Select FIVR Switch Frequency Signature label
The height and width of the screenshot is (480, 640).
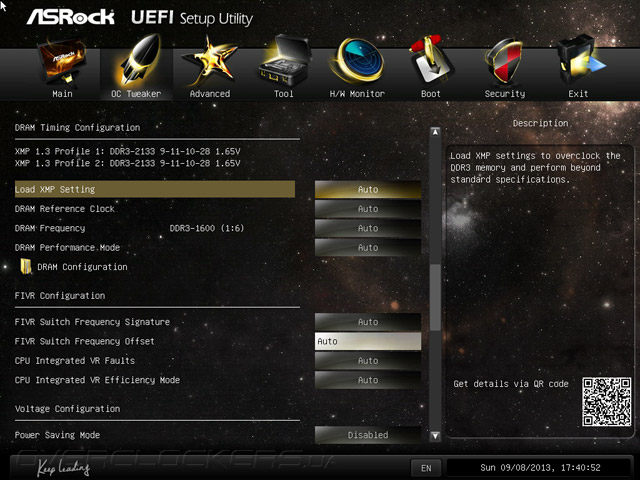click(92, 322)
